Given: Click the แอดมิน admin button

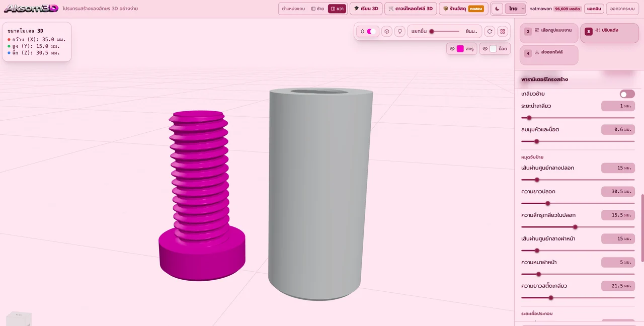Looking at the screenshot, I should point(595,9).
